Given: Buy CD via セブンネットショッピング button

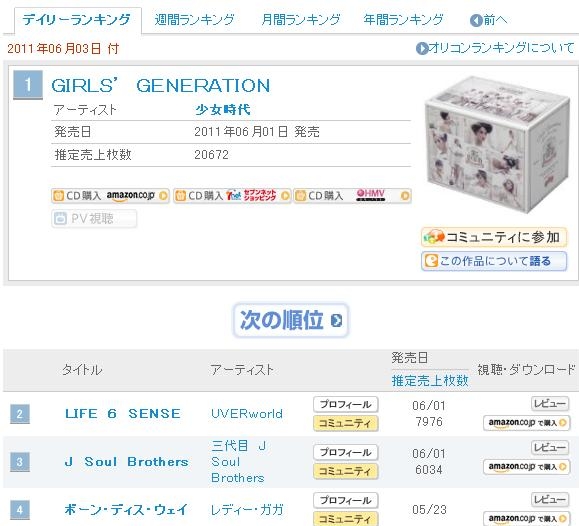Looking at the screenshot, I should [x=232, y=196].
